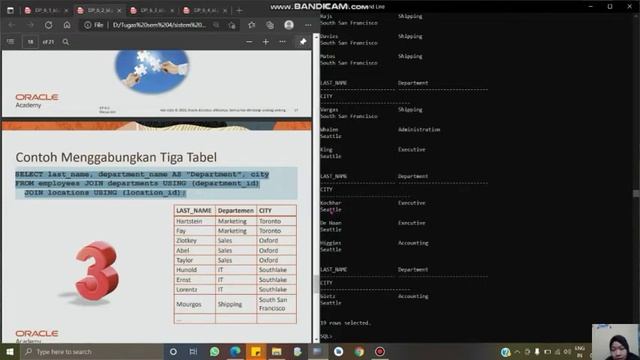Open File Explorer from the taskbar
This screenshot has height=360, width=640.
[x=276, y=351]
